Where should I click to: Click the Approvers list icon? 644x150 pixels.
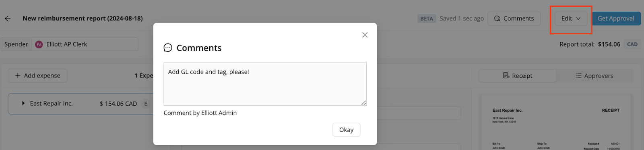pyautogui.click(x=578, y=76)
